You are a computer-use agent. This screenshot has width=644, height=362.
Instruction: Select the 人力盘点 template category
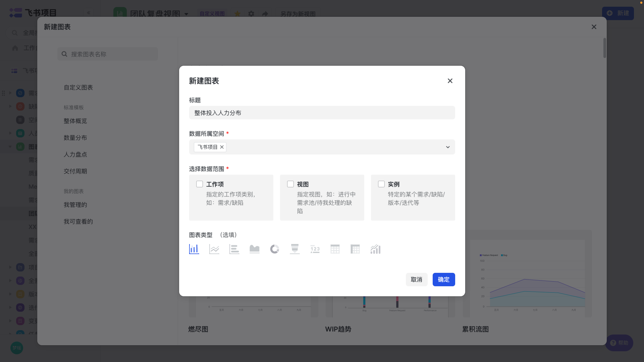click(x=75, y=154)
